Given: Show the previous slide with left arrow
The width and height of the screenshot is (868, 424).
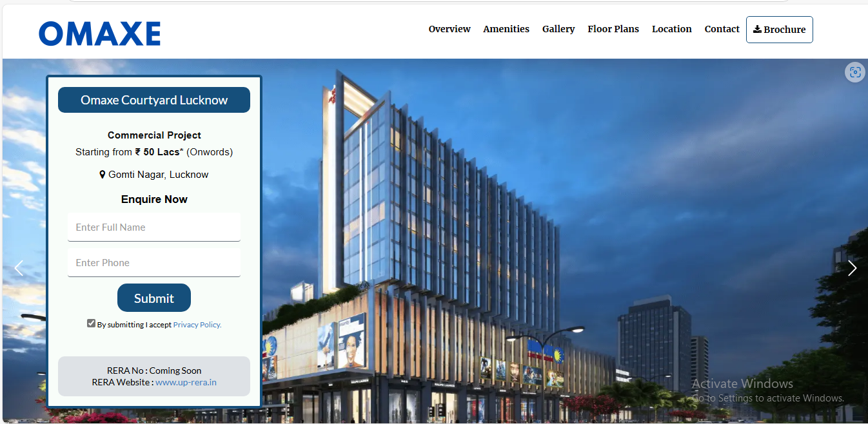Looking at the screenshot, I should pos(19,268).
